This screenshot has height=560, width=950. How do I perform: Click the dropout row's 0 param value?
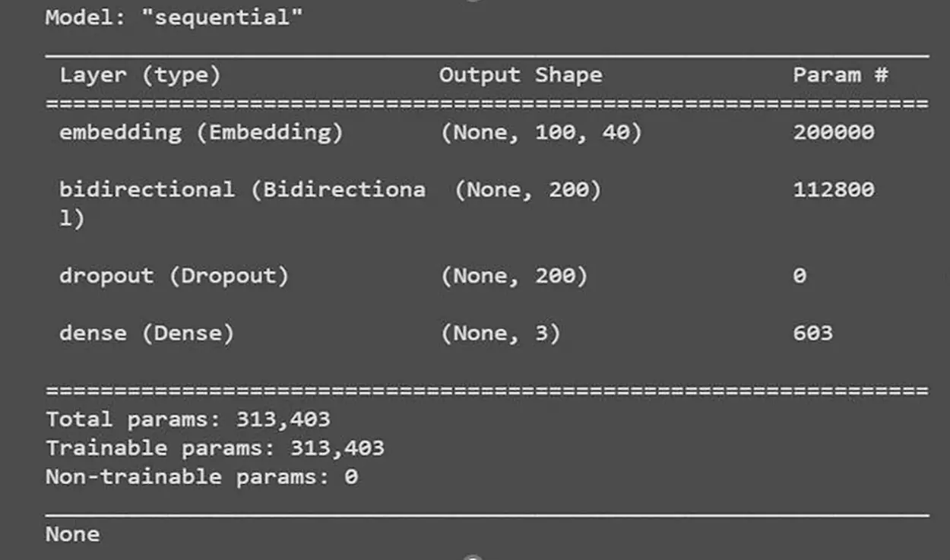point(799,276)
